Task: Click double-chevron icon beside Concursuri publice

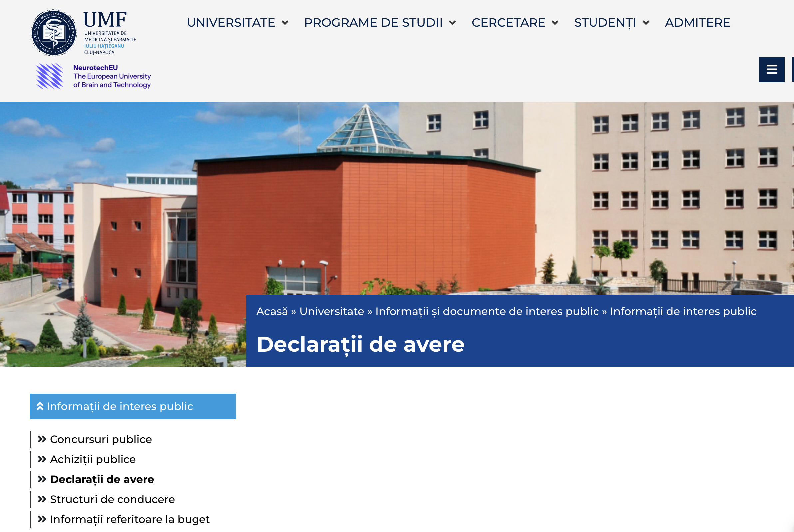Action: (x=42, y=439)
